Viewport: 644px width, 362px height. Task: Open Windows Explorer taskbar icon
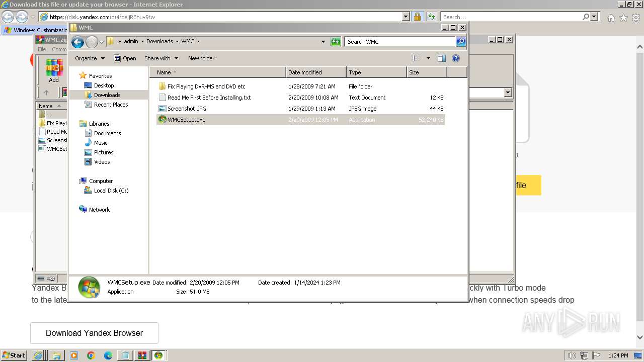[56, 355]
